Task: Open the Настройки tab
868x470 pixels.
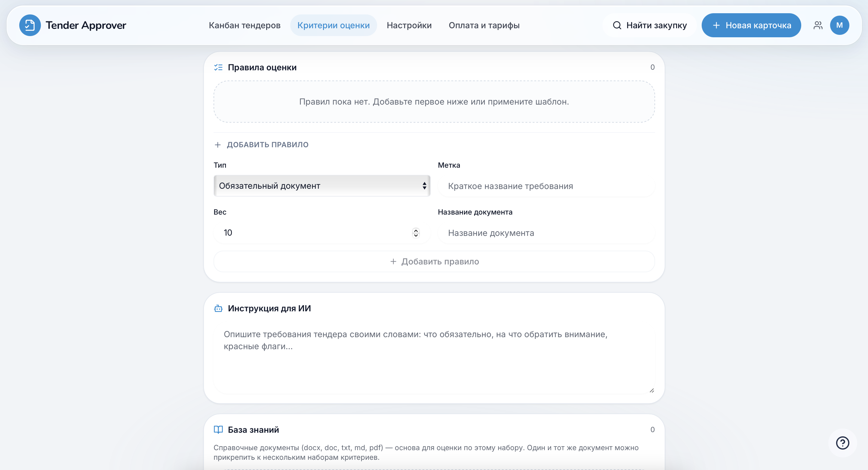Action: (x=409, y=25)
